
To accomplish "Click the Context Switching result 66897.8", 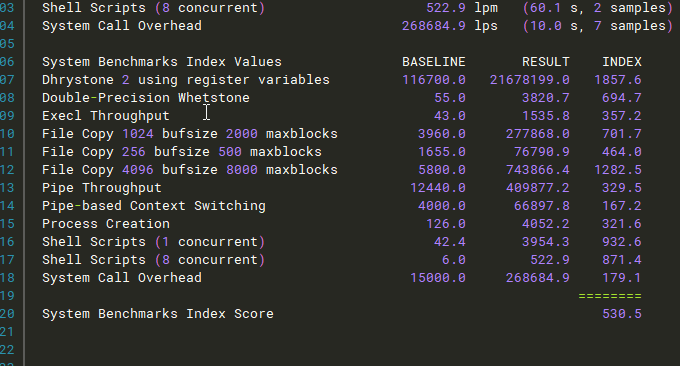I will tap(542, 206).
